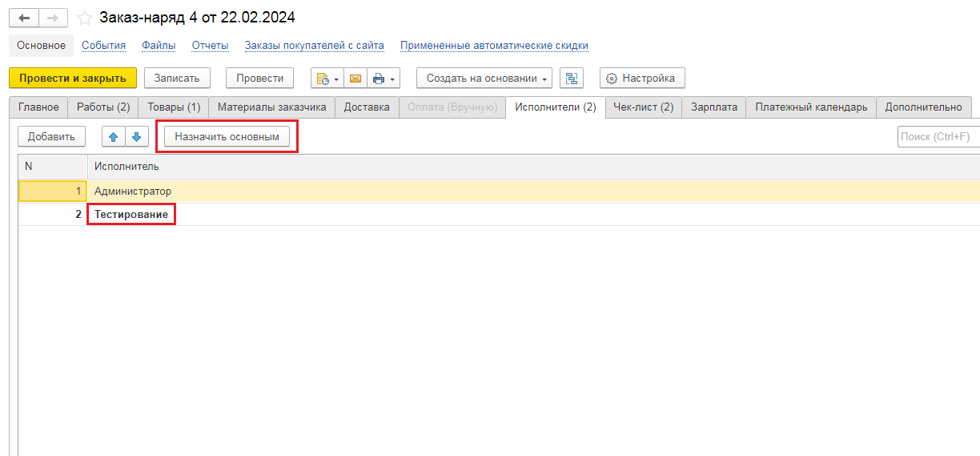980x456 pixels.
Task: Open the document status dropdown icon
Action: coord(327,79)
